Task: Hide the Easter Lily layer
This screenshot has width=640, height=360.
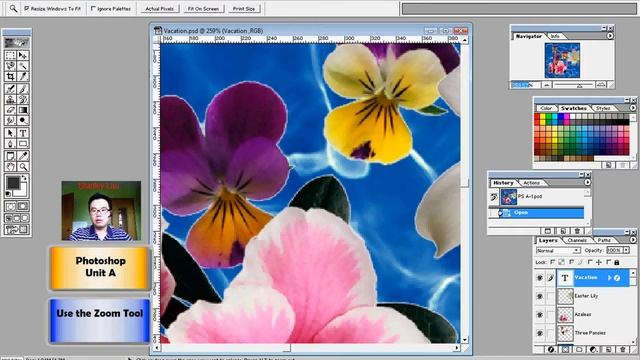Action: 540,296
